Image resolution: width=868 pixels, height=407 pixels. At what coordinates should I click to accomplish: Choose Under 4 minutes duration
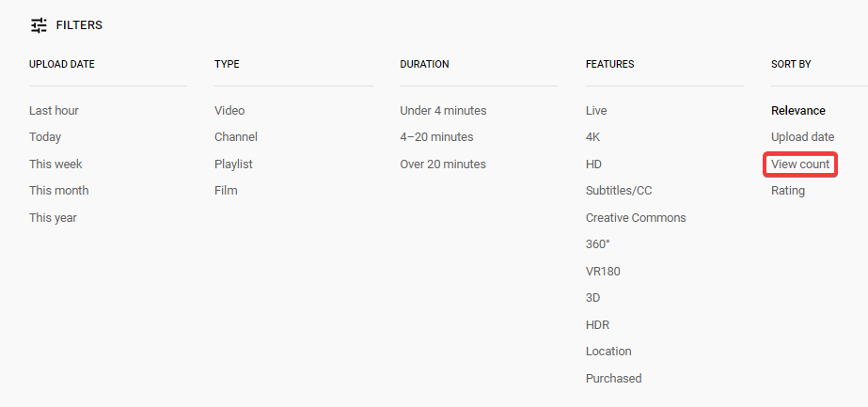(x=443, y=110)
